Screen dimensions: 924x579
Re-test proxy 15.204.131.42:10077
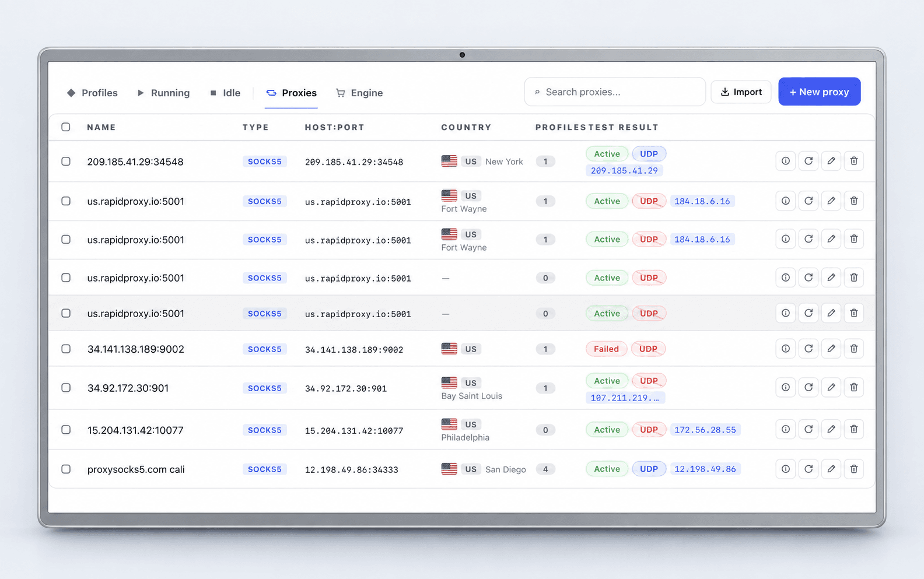808,429
